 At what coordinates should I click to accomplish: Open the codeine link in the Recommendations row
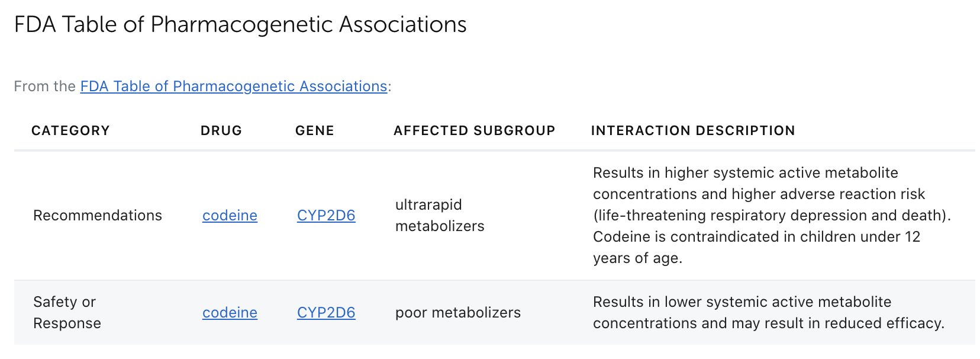click(229, 216)
